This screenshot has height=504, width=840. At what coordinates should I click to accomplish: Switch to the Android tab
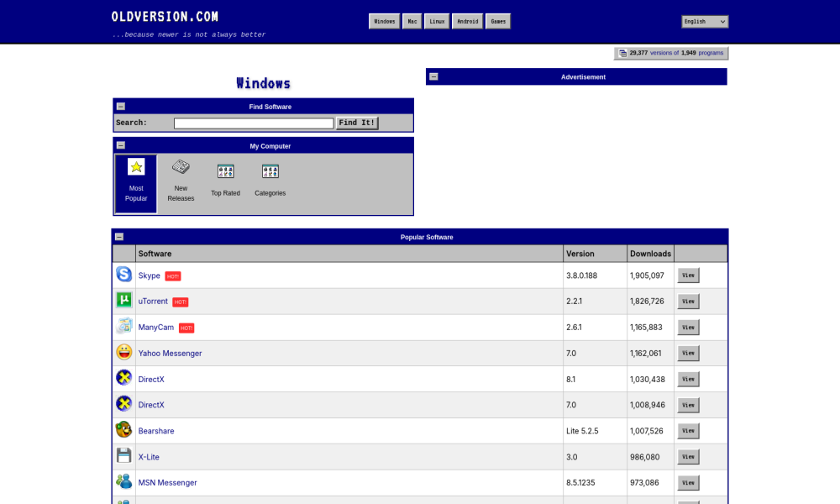[468, 22]
